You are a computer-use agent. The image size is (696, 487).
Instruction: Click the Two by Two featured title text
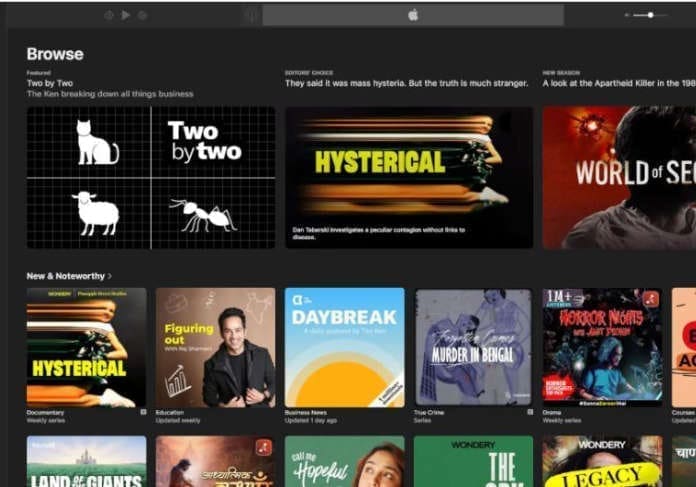[x=50, y=83]
